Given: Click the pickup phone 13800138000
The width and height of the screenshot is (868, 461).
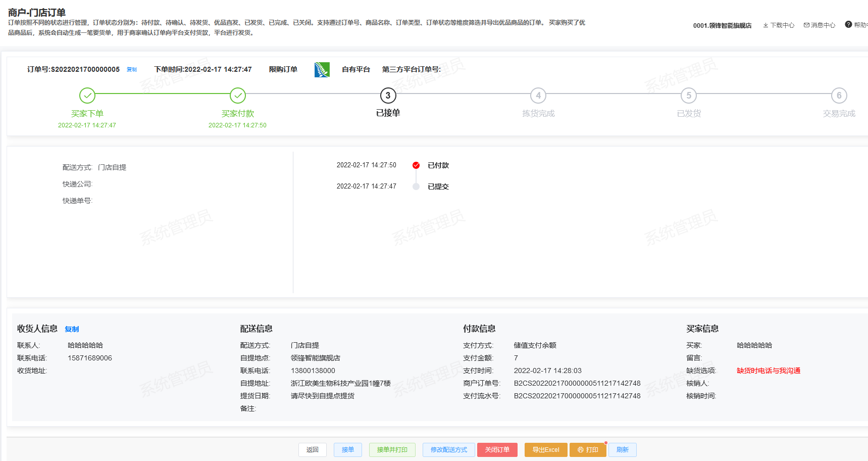Looking at the screenshot, I should pos(313,371).
